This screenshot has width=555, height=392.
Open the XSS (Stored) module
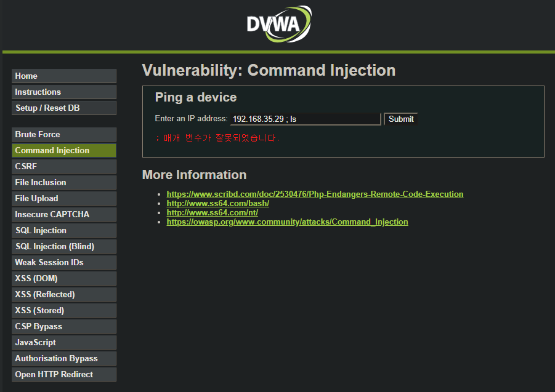(64, 310)
